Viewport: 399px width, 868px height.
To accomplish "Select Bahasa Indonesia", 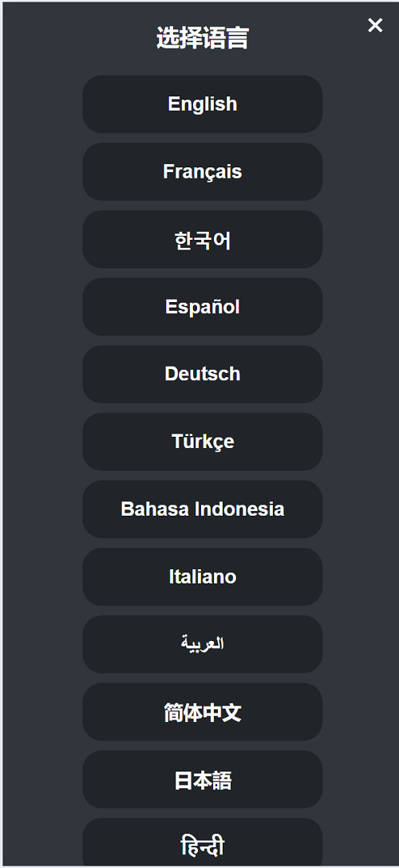I will click(x=202, y=509).
